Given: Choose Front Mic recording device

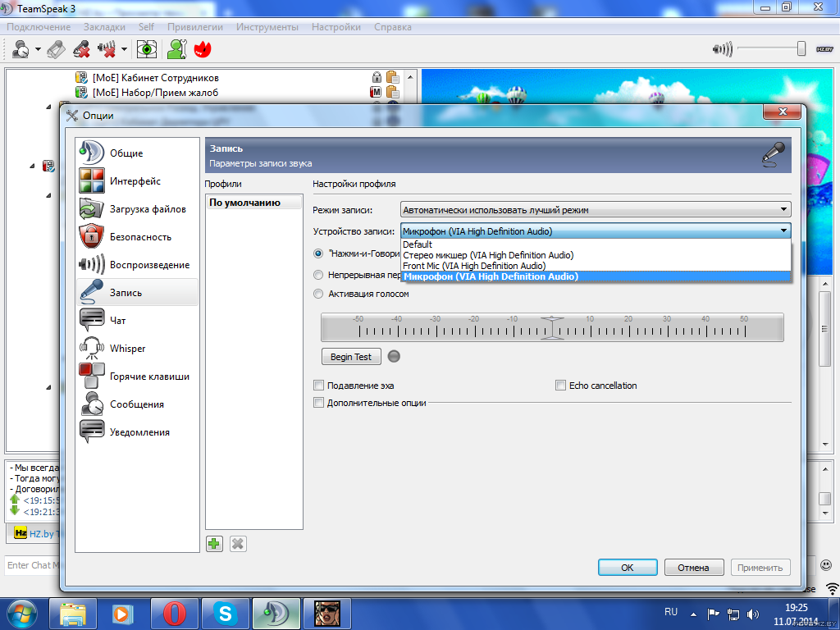Looking at the screenshot, I should [596, 266].
